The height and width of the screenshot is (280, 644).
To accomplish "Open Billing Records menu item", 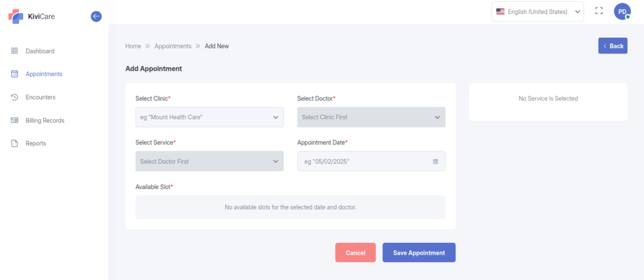I will coord(45,120).
